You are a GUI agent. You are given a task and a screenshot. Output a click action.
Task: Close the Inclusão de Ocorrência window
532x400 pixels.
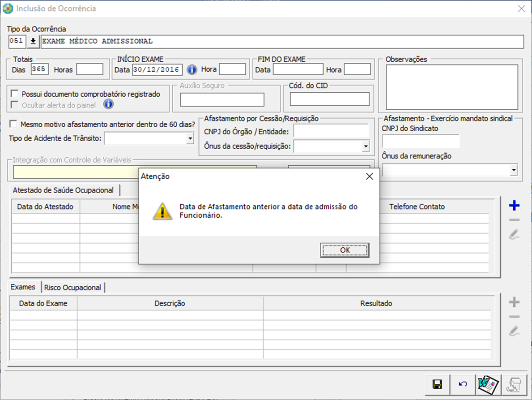coord(521,9)
